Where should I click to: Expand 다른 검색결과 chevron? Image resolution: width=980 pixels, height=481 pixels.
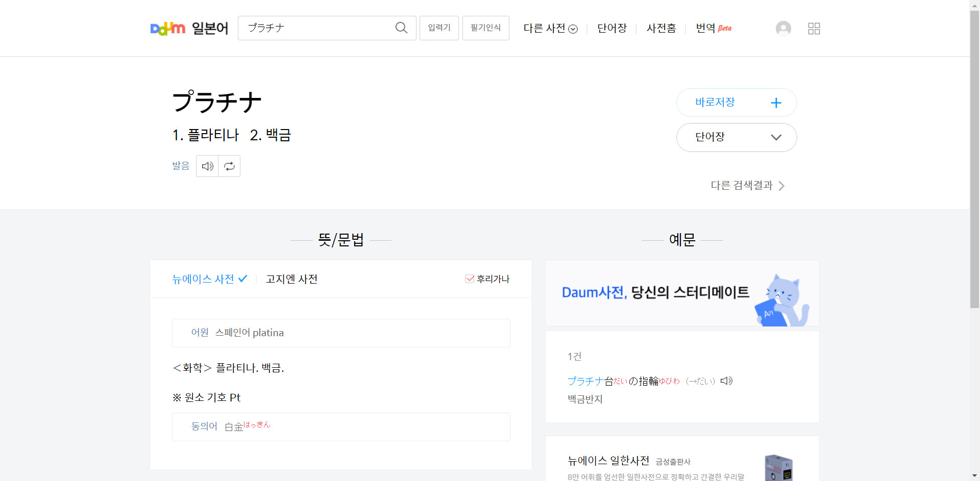click(781, 186)
